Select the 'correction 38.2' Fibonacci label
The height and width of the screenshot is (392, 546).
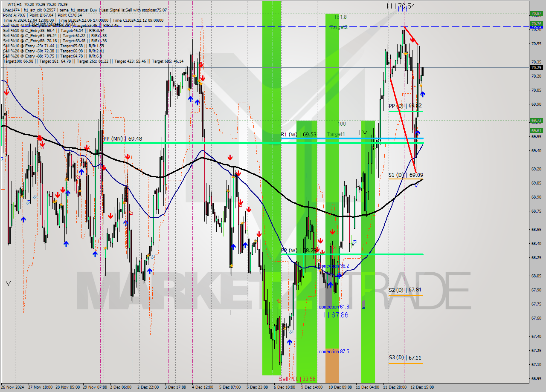coord(334,265)
